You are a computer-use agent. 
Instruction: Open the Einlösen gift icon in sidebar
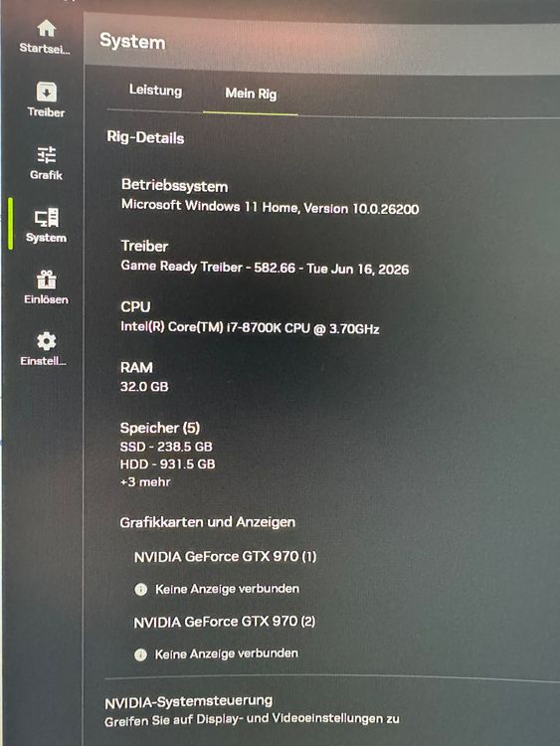tap(46, 280)
